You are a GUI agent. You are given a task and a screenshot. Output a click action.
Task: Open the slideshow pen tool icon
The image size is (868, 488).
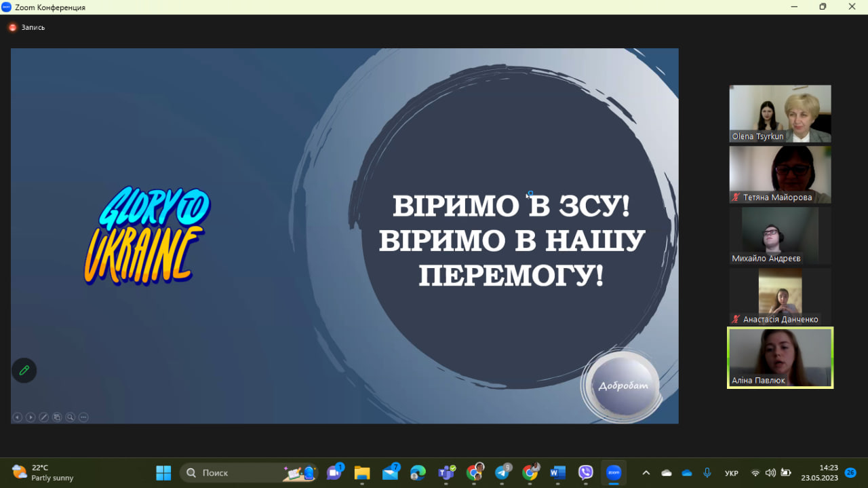point(43,417)
